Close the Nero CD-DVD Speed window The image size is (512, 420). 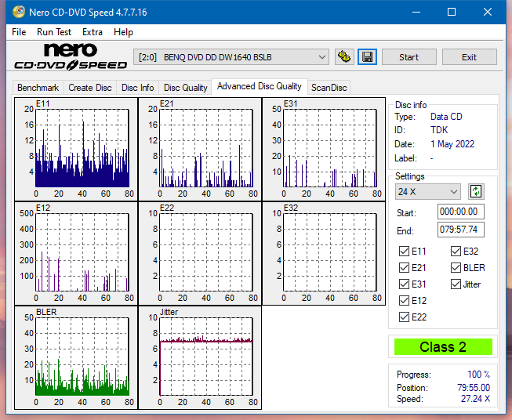tap(488, 12)
